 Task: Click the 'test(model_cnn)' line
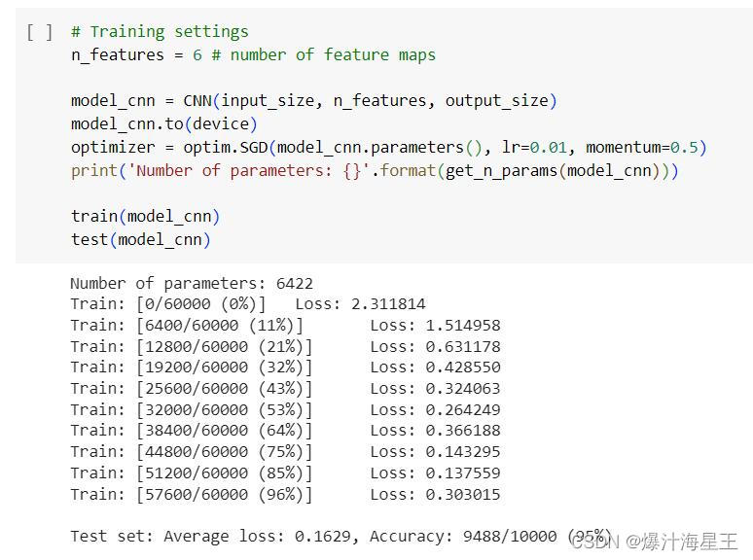[x=141, y=239]
